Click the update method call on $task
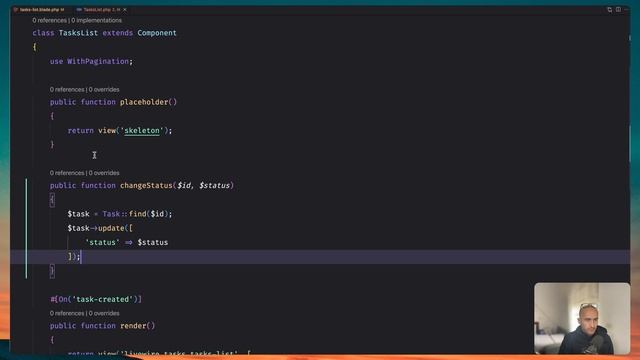The width and height of the screenshot is (640, 360). pos(111,228)
